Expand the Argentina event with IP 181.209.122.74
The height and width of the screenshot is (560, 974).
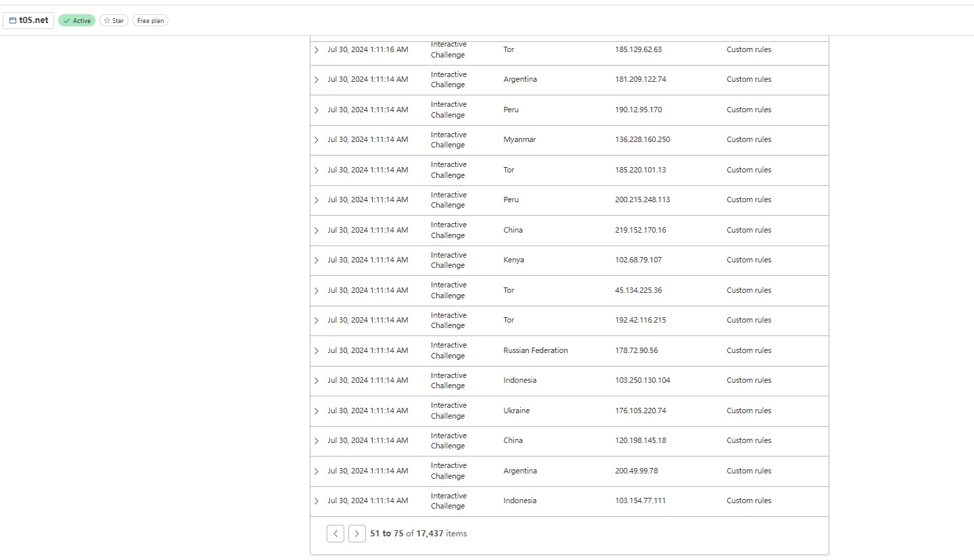[316, 80]
